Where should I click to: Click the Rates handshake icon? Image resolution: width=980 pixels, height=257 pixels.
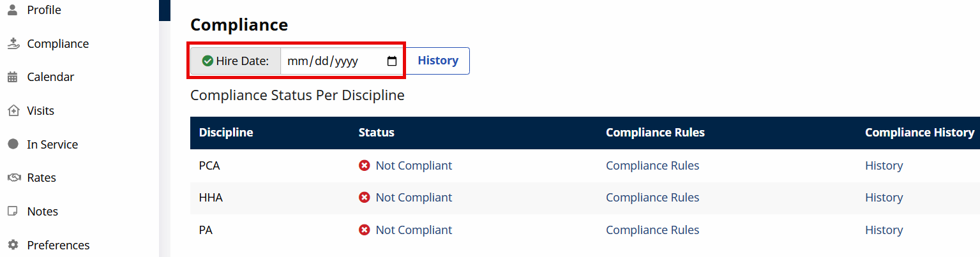point(13,178)
